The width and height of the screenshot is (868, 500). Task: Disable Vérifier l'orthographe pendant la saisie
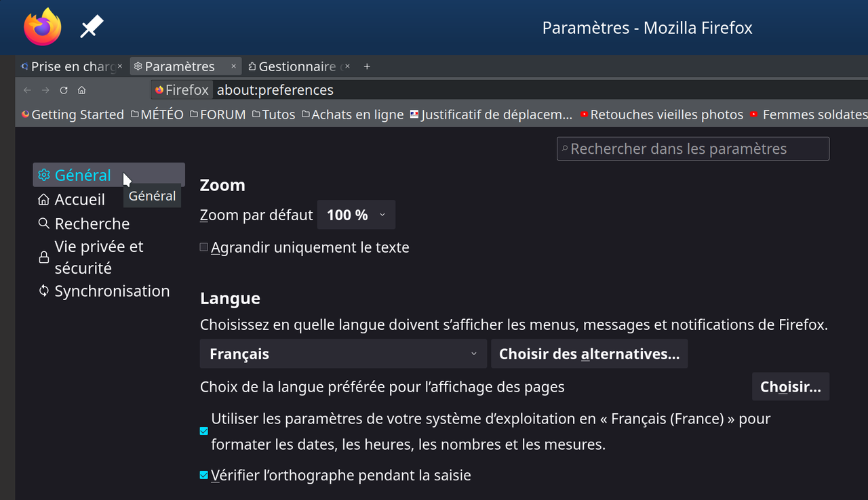click(x=203, y=475)
